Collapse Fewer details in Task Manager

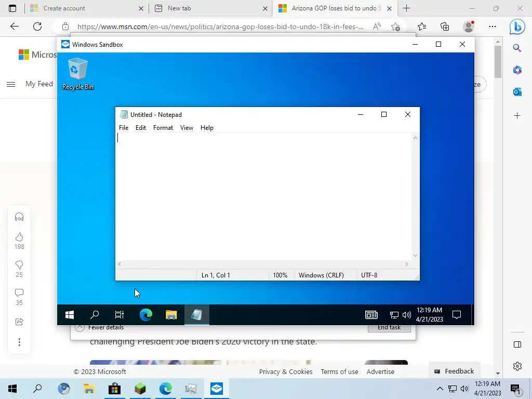99,327
